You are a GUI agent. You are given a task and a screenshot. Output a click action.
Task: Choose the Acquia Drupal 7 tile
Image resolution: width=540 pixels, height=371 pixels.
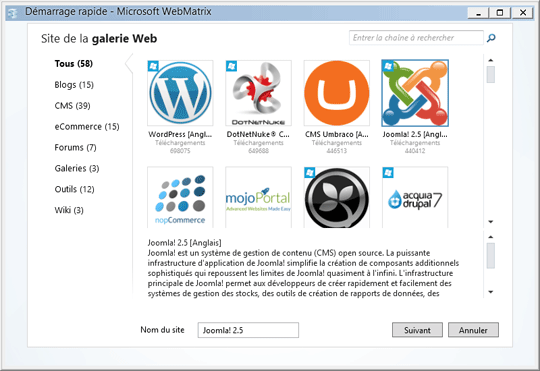click(x=415, y=197)
